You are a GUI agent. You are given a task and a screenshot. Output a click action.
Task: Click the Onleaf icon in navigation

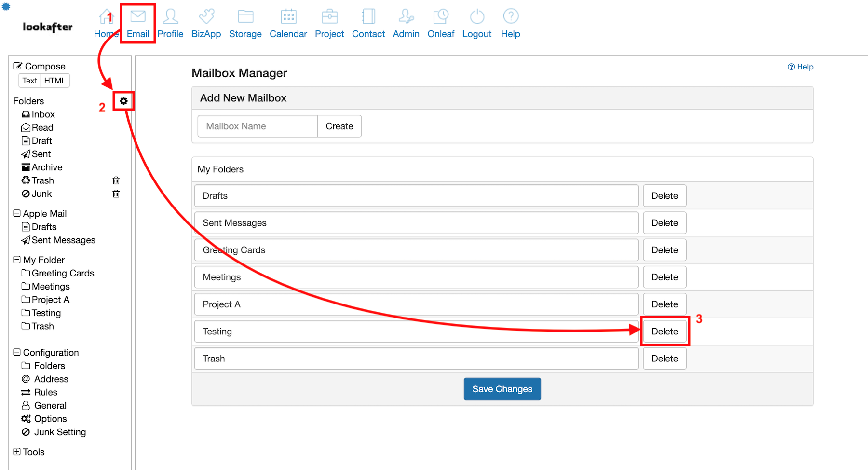(441, 17)
